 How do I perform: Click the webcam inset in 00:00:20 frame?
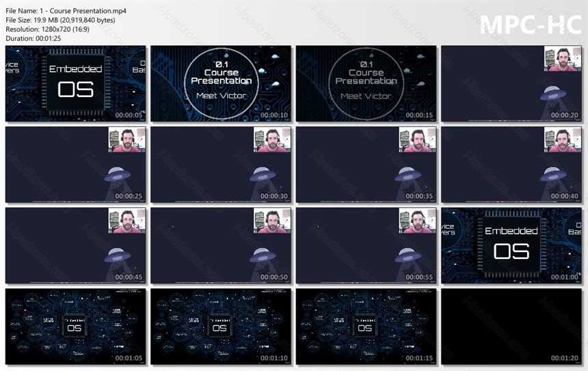(563, 59)
